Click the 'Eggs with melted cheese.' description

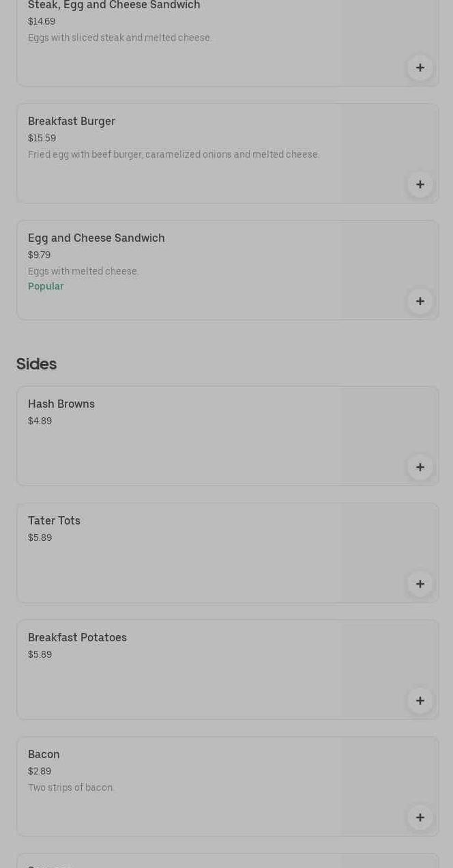(83, 272)
